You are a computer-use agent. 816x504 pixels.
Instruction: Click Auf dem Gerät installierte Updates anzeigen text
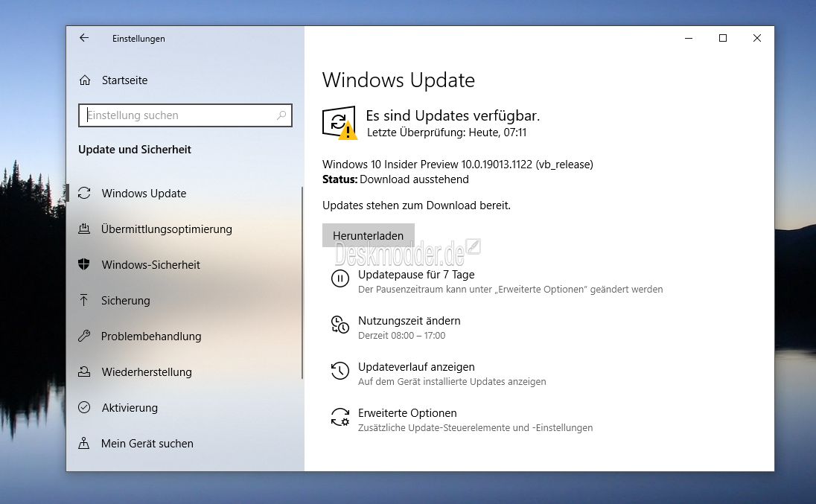click(452, 382)
